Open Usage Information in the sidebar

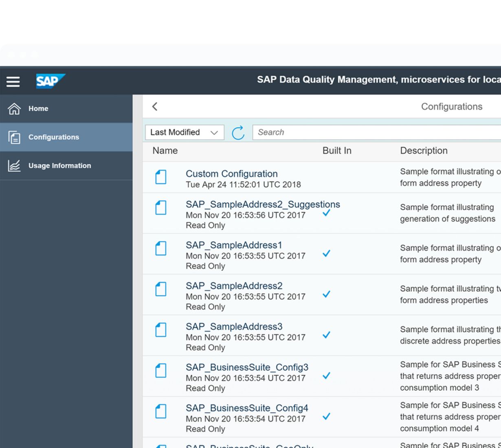tap(66, 166)
